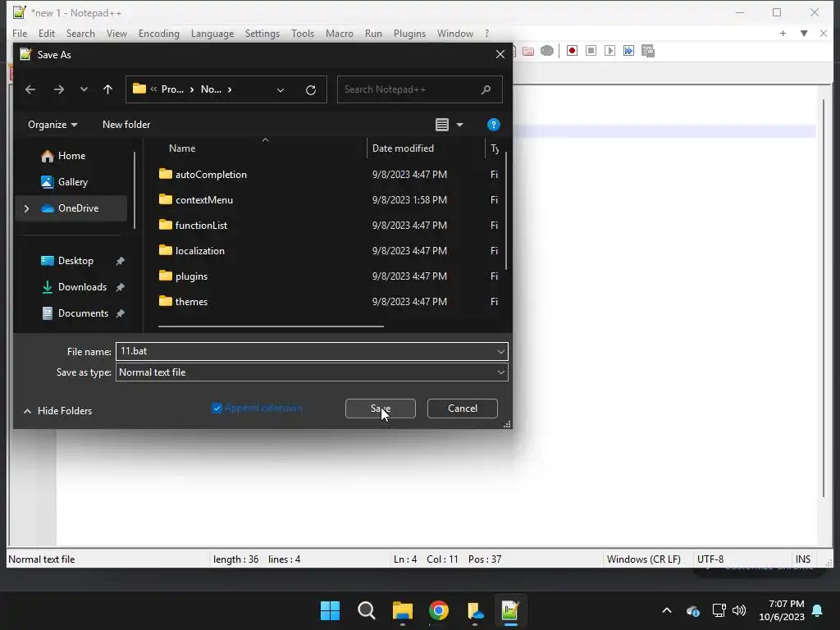Open File Explorer from the taskbar
This screenshot has height=630, width=840.
402,610
